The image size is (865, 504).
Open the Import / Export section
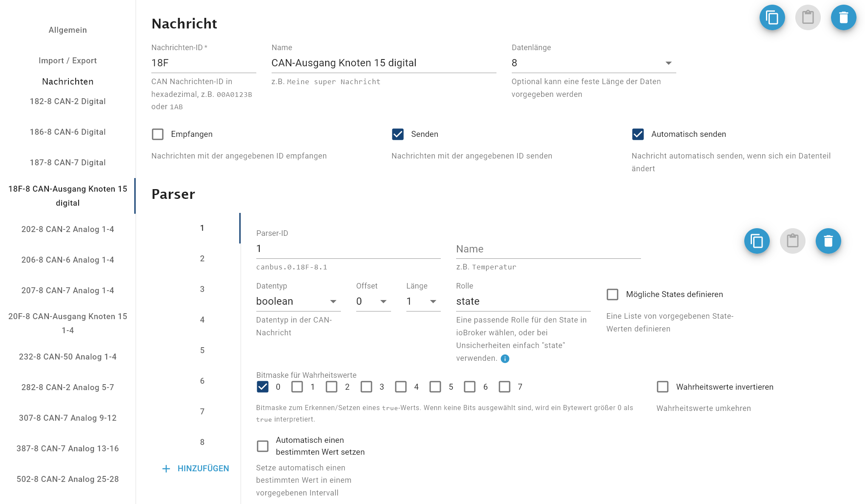click(x=68, y=60)
